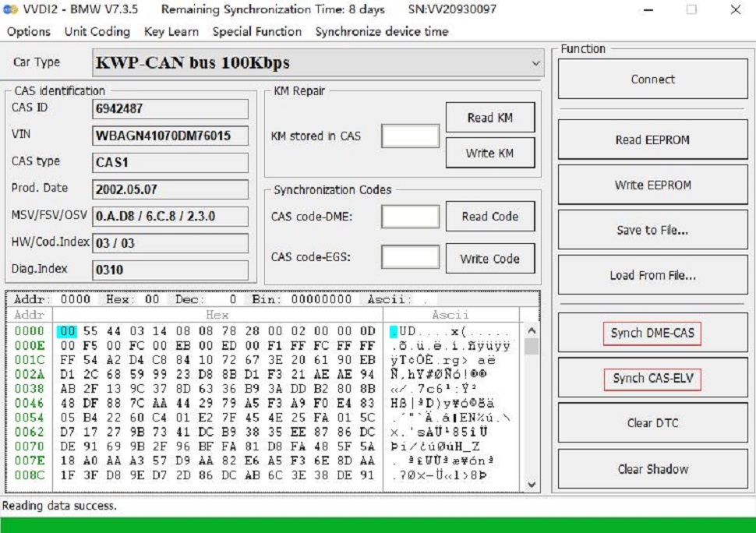Click the CAS code-DME input field
756x533 pixels.
(410, 217)
